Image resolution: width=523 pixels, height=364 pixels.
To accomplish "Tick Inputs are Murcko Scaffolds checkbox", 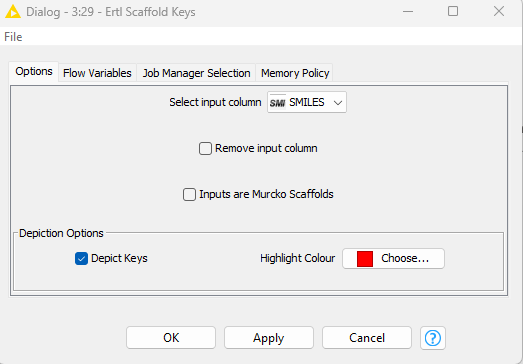I will click(189, 195).
